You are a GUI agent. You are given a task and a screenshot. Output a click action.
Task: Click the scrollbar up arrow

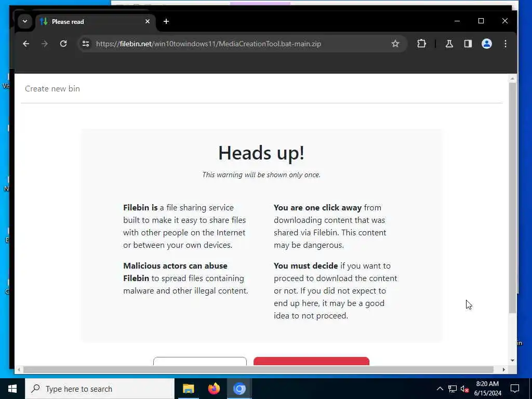[512, 78]
